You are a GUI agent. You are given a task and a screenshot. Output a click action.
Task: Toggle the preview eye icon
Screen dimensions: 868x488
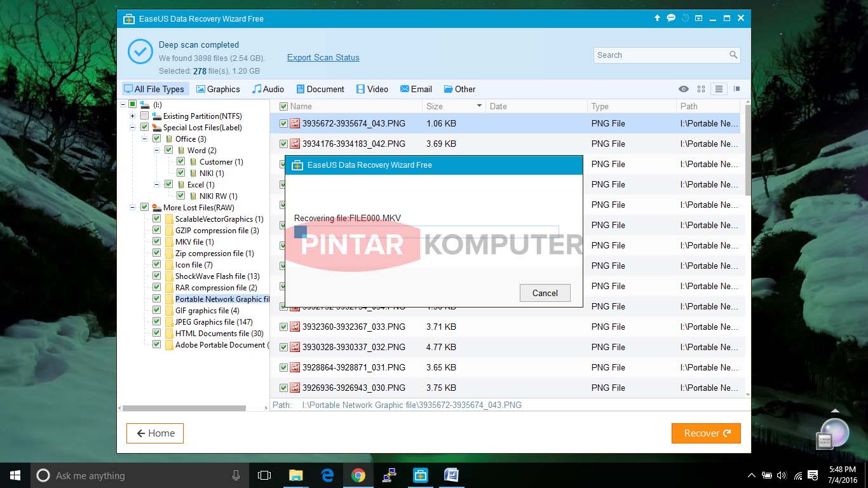click(x=684, y=89)
